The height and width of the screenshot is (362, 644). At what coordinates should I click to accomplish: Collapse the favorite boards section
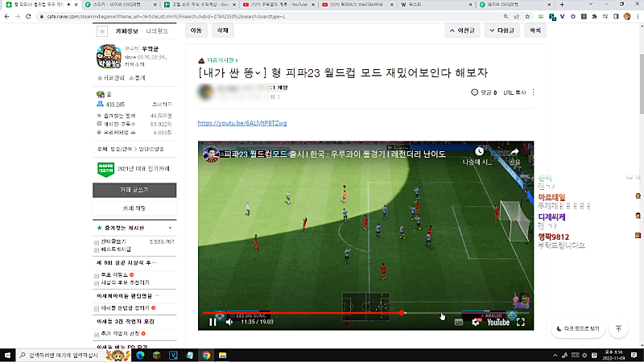tap(170, 228)
